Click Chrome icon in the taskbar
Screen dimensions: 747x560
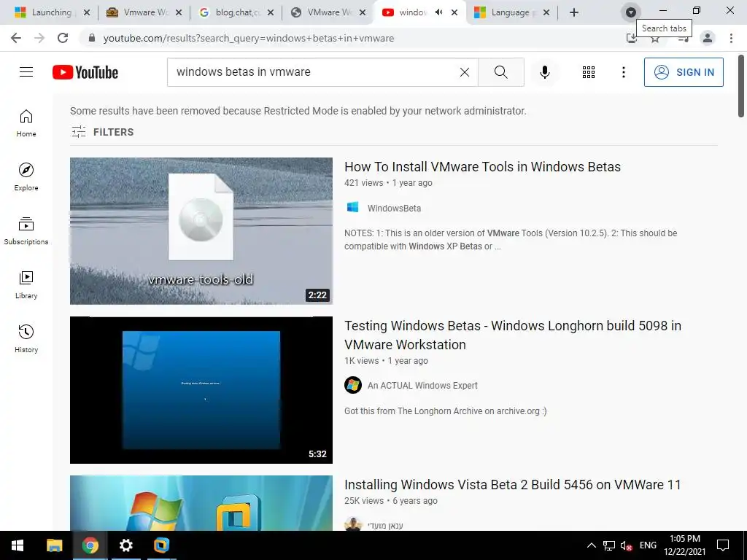pyautogui.click(x=90, y=545)
